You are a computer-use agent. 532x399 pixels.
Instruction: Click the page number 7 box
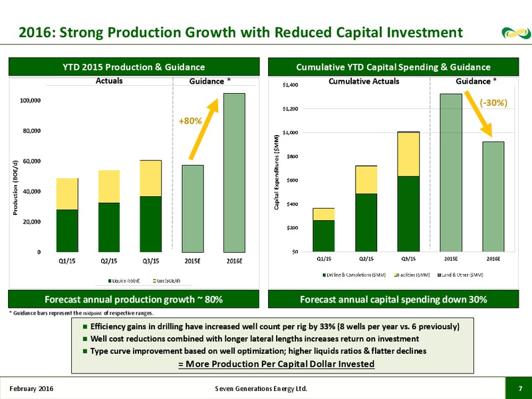coord(520,388)
